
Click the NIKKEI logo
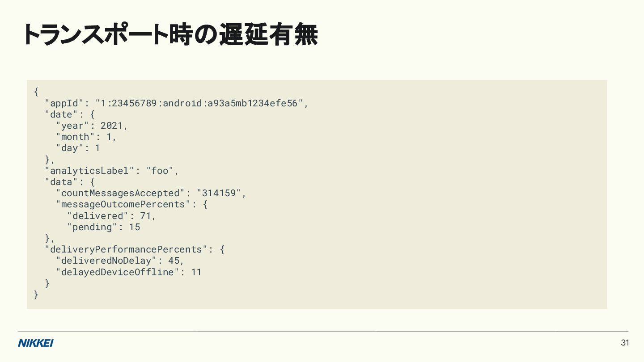(35, 343)
